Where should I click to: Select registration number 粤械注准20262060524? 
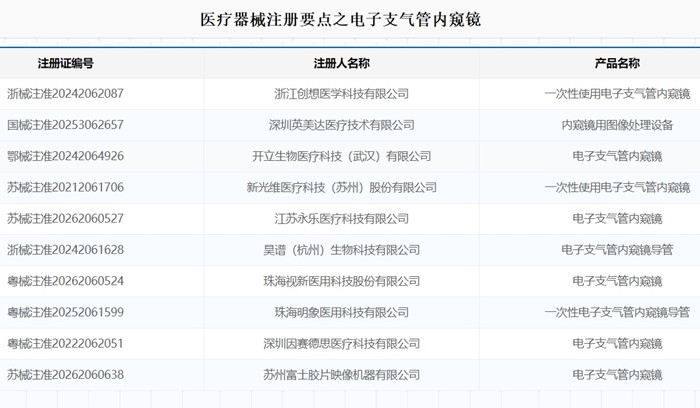pyautogui.click(x=65, y=281)
